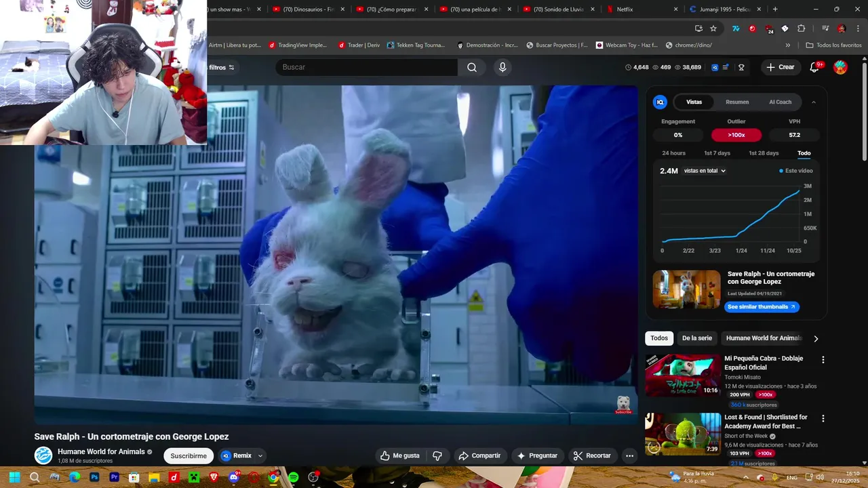The height and width of the screenshot is (488, 868).
Task: Select the Vistas tab
Action: click(694, 102)
